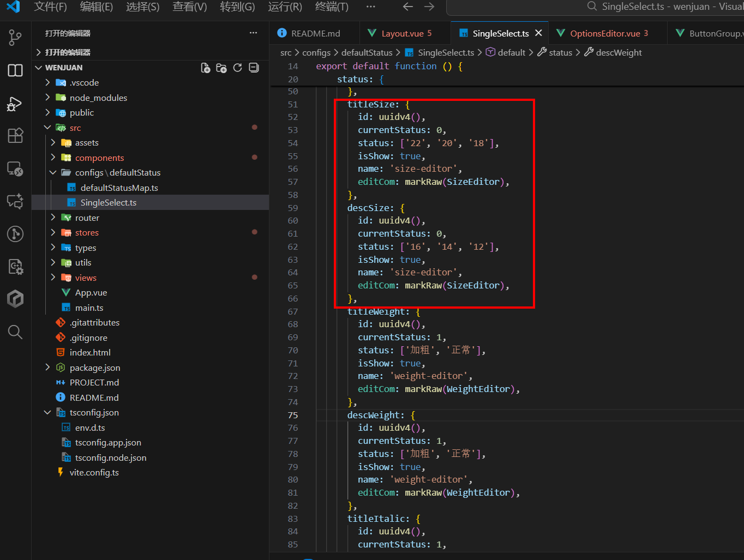
Task: Open vite.config.ts file
Action: [x=94, y=473]
